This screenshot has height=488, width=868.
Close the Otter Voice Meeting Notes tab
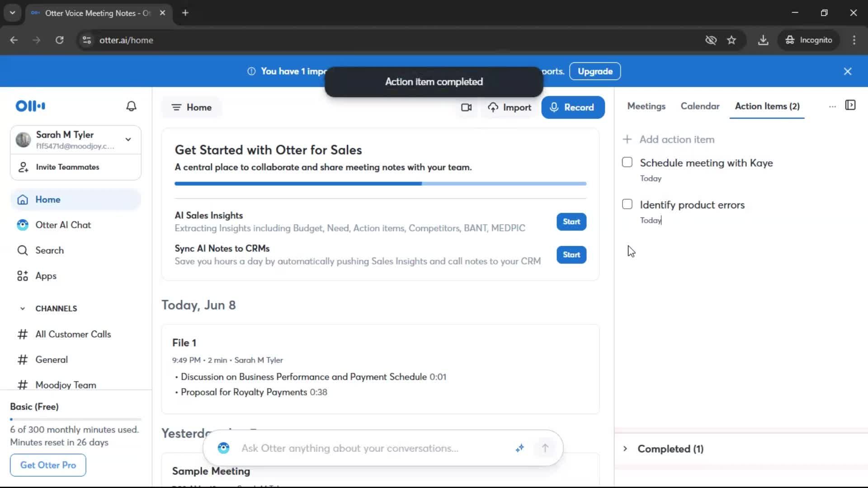click(163, 13)
